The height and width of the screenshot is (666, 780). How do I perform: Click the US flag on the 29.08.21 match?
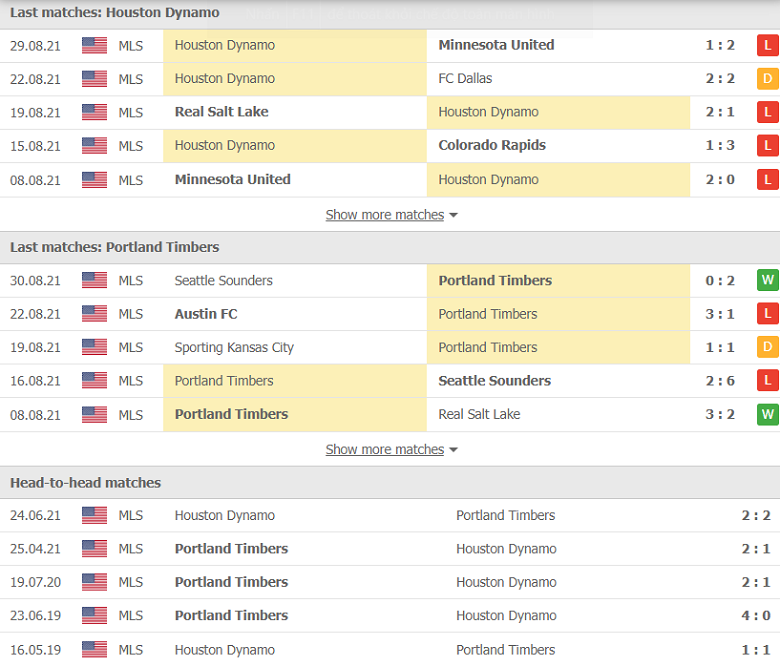pyautogui.click(x=94, y=45)
